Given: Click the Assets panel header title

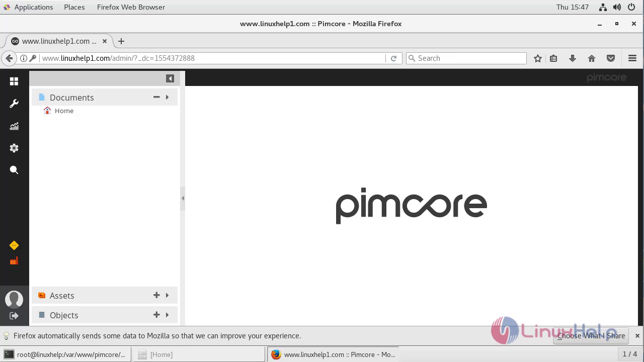Looking at the screenshot, I should point(62,296).
